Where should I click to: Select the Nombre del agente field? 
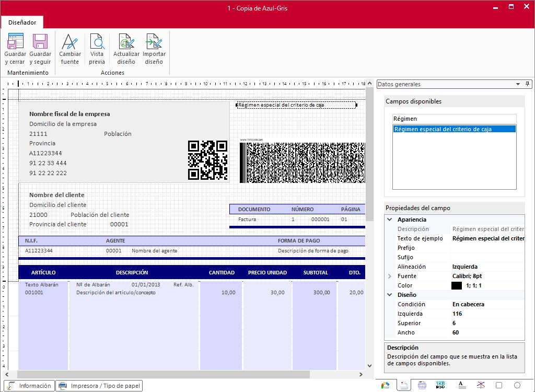[x=155, y=251]
